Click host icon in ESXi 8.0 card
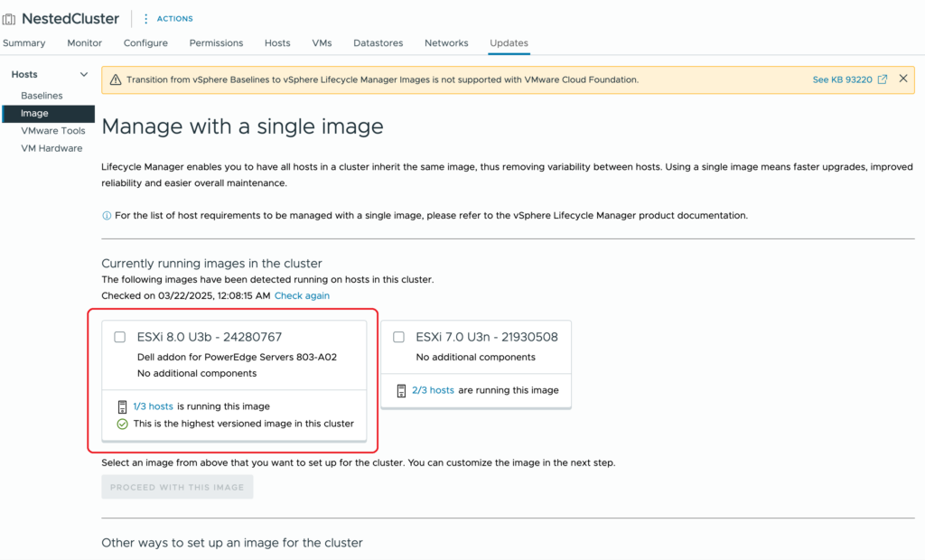 click(123, 406)
